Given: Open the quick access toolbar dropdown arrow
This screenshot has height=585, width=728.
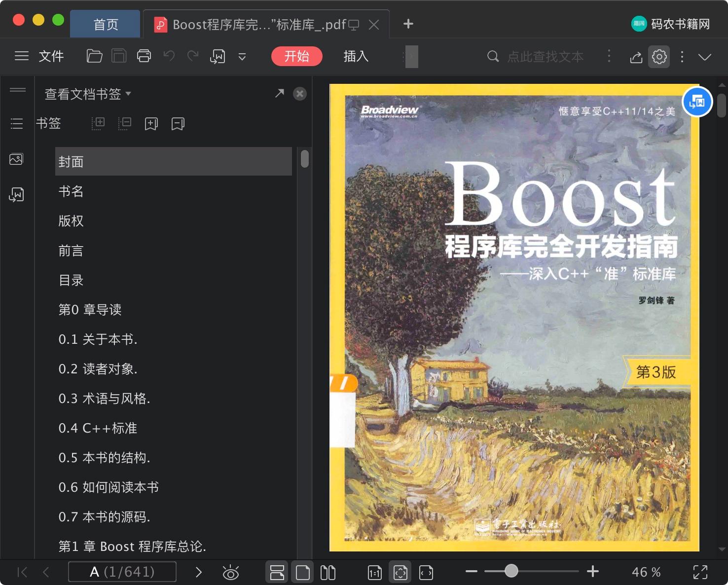Looking at the screenshot, I should click(242, 57).
